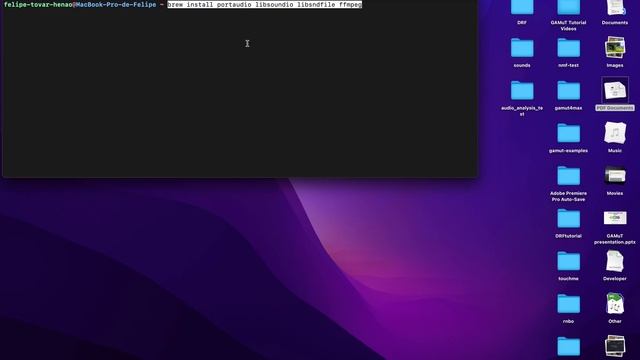This screenshot has height=360, width=640.
Task: Select the gamut4max folder
Action: tap(569, 90)
